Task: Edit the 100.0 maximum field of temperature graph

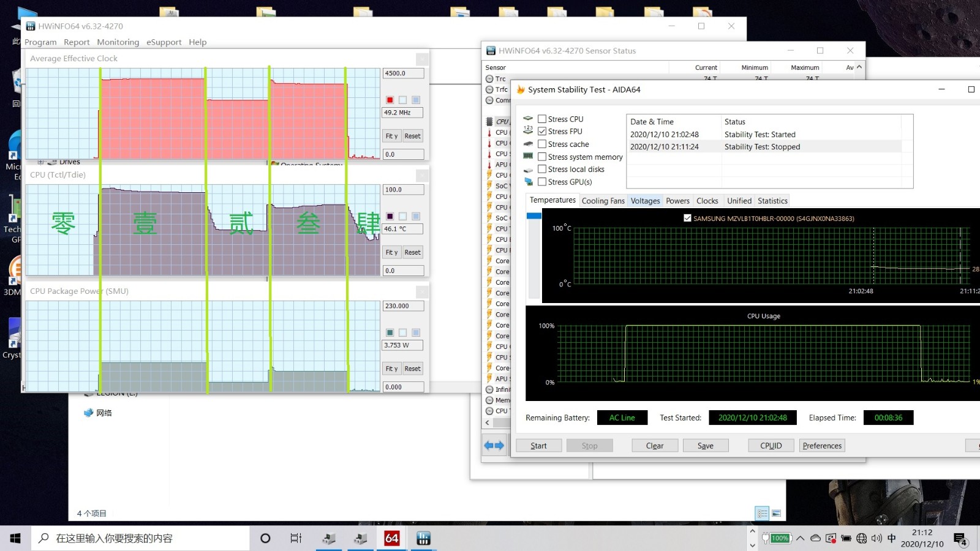Action: click(403, 190)
